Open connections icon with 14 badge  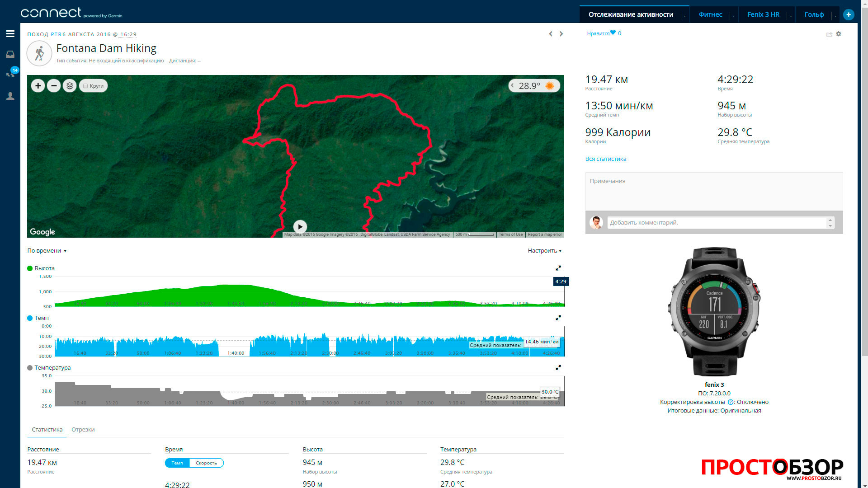(10, 74)
